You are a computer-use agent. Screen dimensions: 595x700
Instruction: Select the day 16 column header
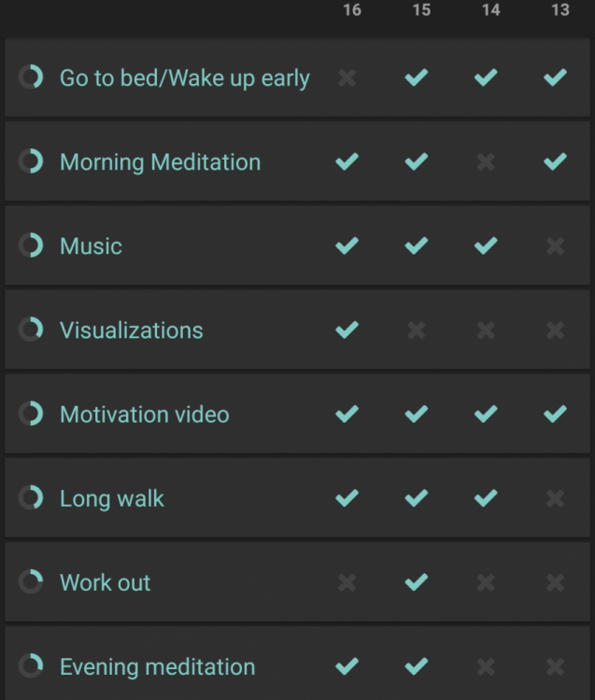(352, 10)
